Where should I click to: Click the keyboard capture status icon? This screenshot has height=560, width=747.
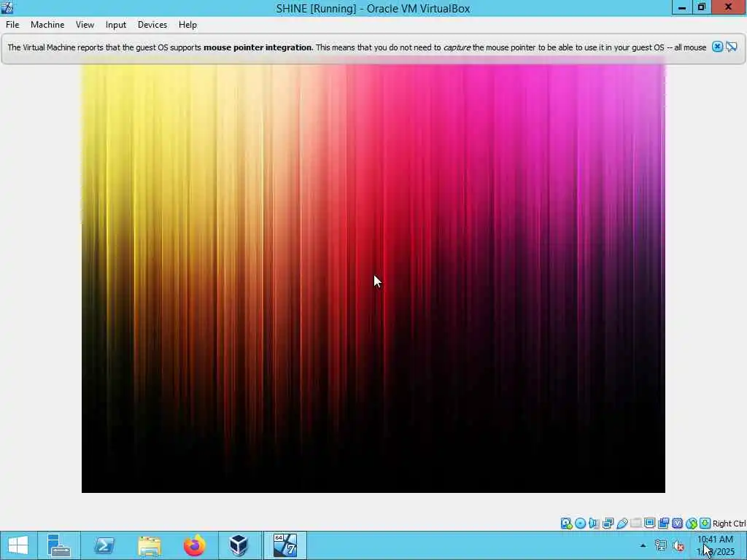pyautogui.click(x=705, y=524)
